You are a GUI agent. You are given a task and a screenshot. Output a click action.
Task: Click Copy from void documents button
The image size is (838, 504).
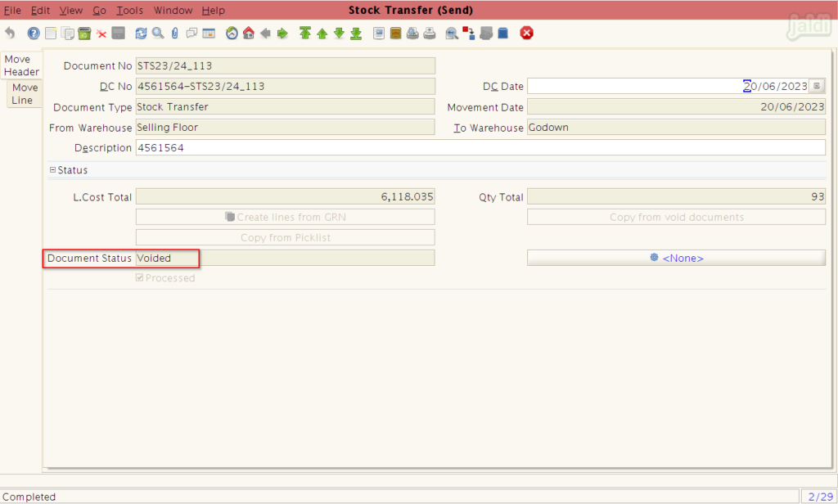[676, 217]
